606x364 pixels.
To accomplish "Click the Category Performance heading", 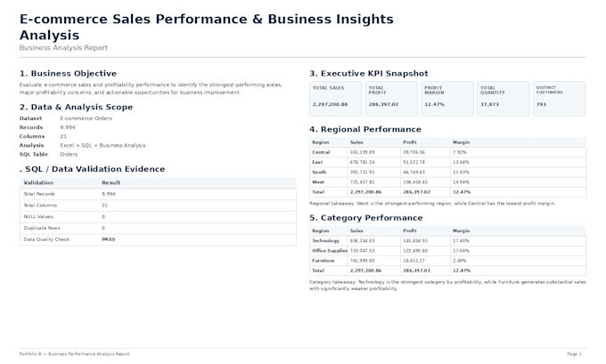I will [x=366, y=218].
